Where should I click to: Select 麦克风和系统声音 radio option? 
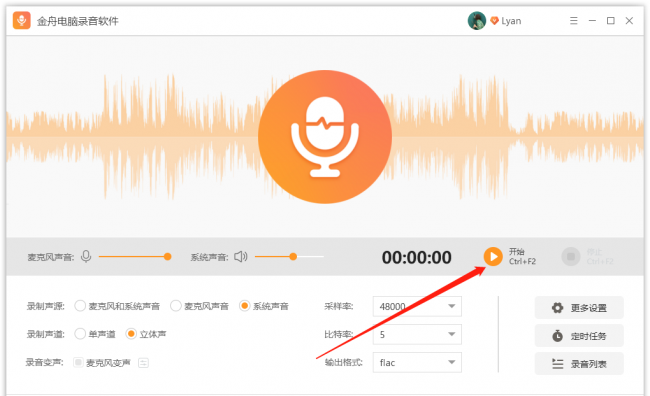pyautogui.click(x=80, y=306)
